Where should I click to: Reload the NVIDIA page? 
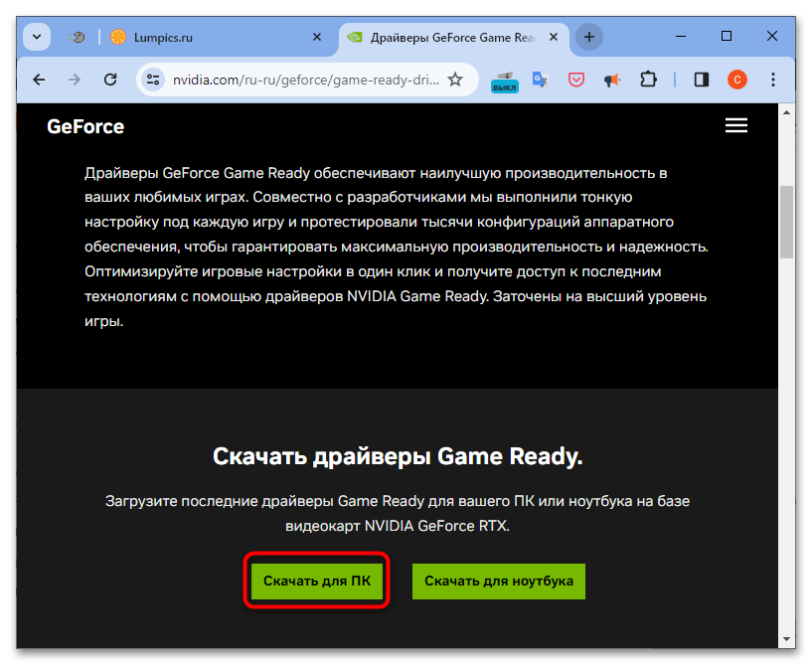tap(110, 80)
